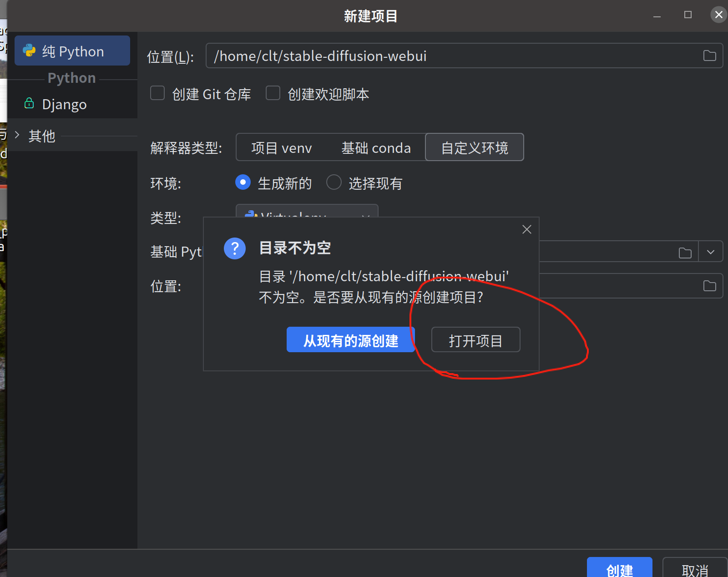Image resolution: width=728 pixels, height=577 pixels.
Task: Select 纯 Python project type
Action: (x=72, y=51)
